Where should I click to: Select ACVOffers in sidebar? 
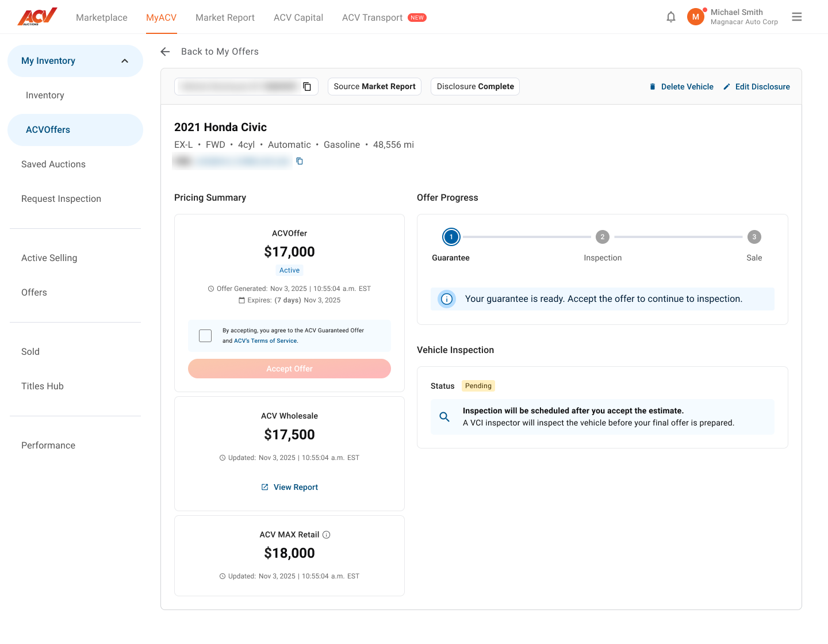[75, 130]
